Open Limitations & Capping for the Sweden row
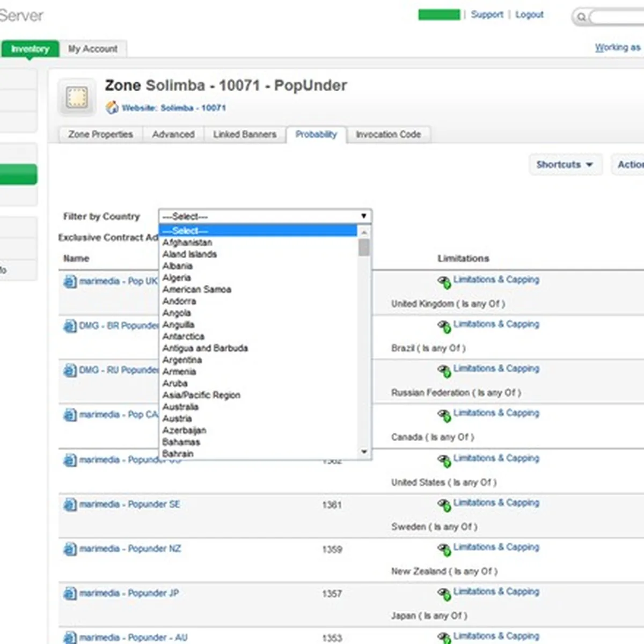Viewport: 644px width, 644px height. (496, 503)
